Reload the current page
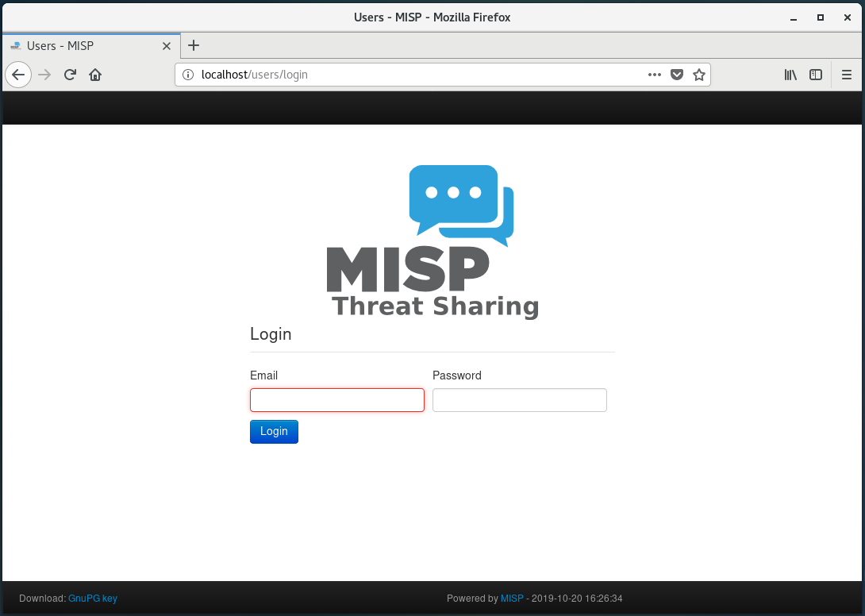 coord(70,75)
